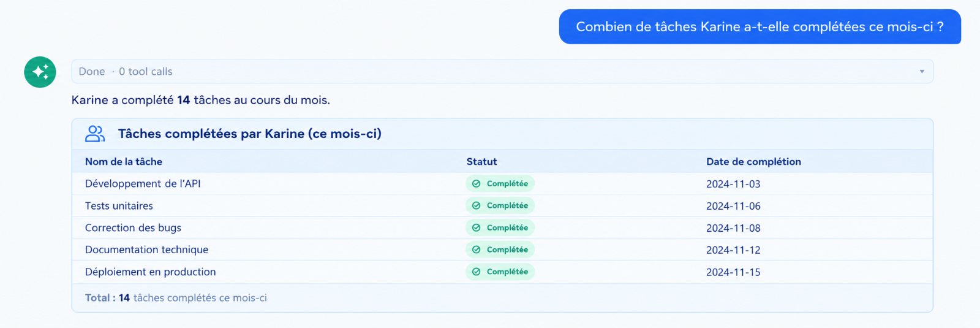Image resolution: width=980 pixels, height=328 pixels.
Task: Click the Complétée badge for Documentation technique
Action: 500,250
